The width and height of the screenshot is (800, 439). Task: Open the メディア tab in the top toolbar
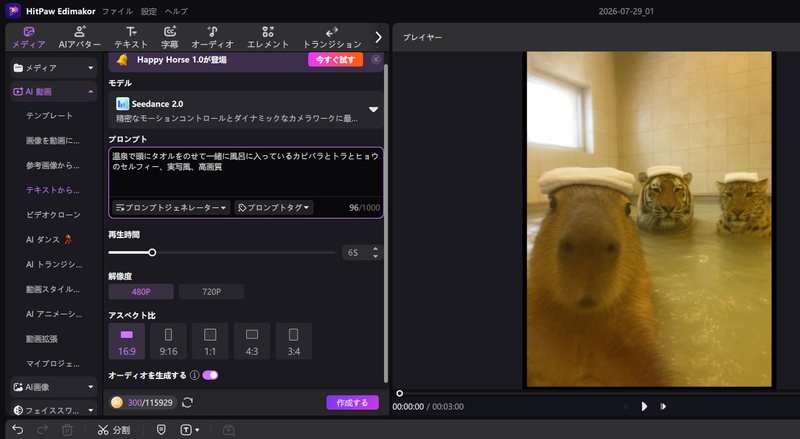[x=29, y=38]
